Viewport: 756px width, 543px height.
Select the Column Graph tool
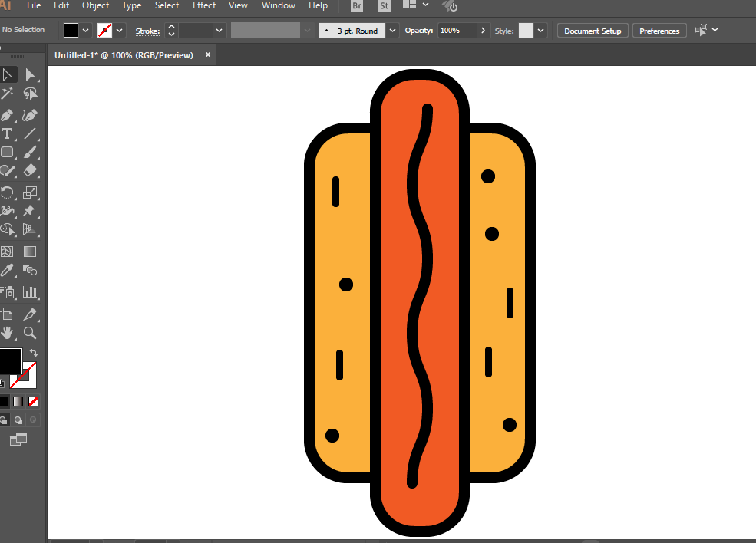pyautogui.click(x=30, y=292)
